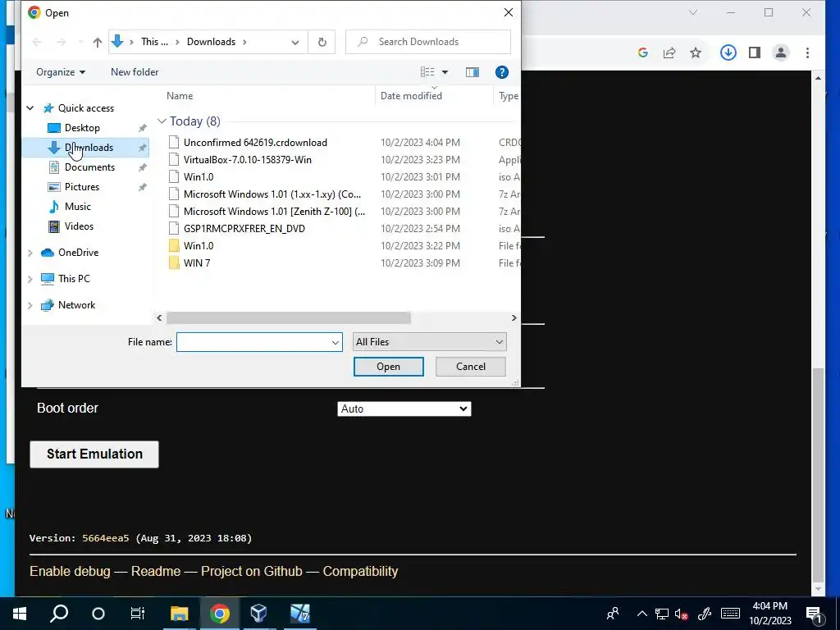Image resolution: width=840 pixels, height=630 pixels.
Task: Show hidden system tray icons
Action: 641,614
